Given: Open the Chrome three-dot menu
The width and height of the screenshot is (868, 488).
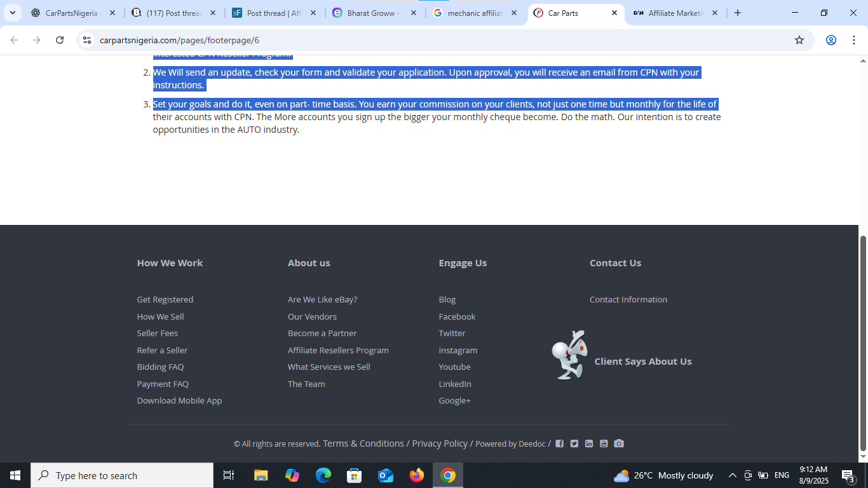Looking at the screenshot, I should point(853,40).
